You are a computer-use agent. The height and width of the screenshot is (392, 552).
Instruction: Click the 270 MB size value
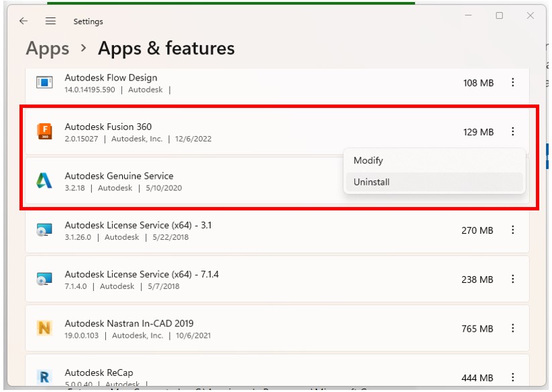coord(478,231)
